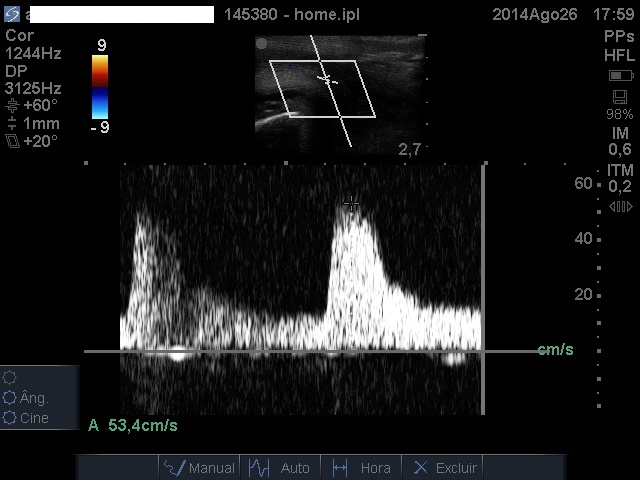640x480 pixels.
Task: Click the 1mm gate size icon
Action: [12, 124]
